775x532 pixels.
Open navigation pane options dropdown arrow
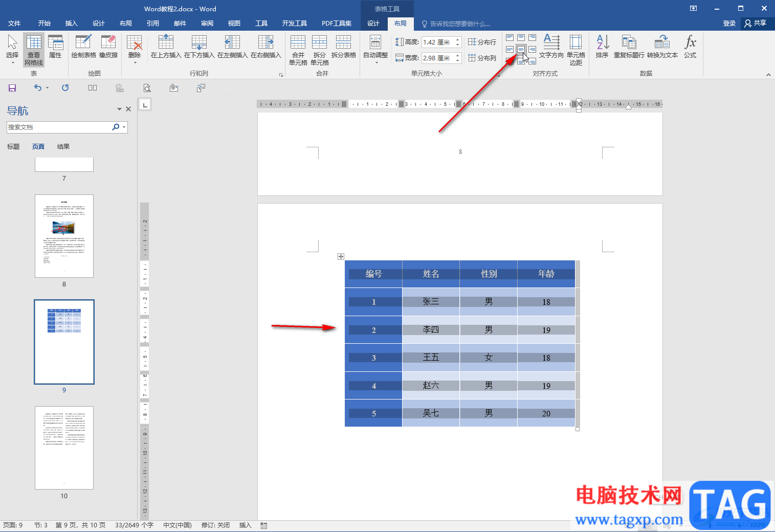119,109
